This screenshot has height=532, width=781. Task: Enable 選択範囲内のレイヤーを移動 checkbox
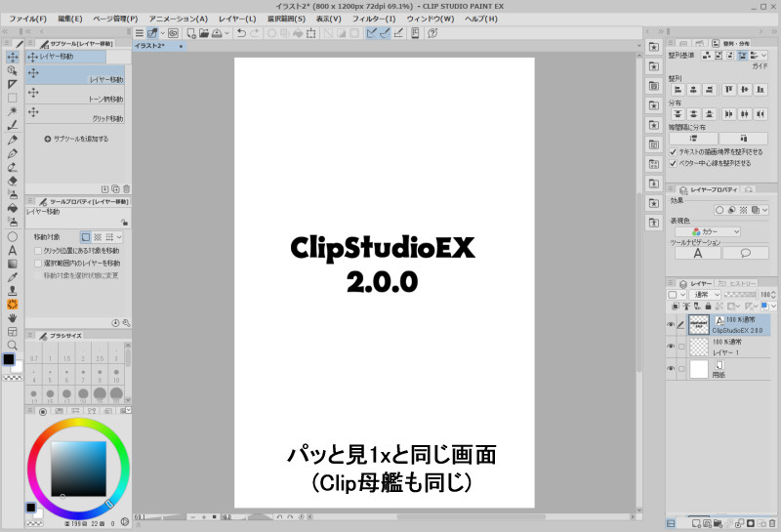(38, 263)
